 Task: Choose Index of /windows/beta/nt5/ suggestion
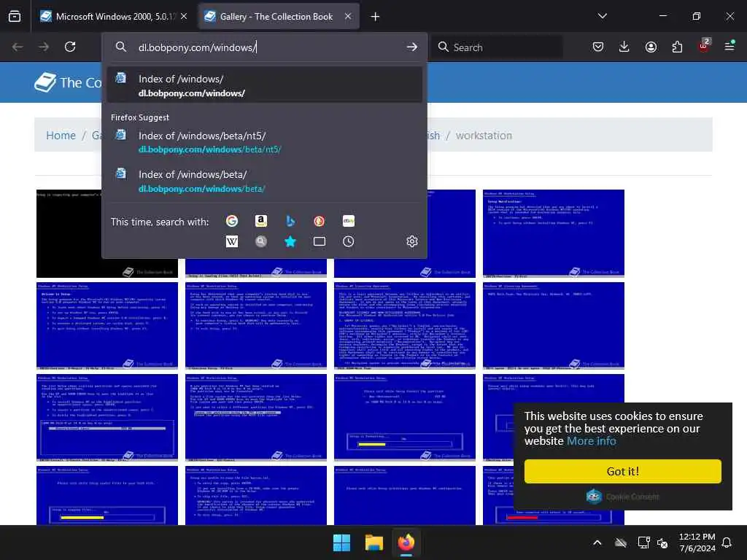(264, 142)
